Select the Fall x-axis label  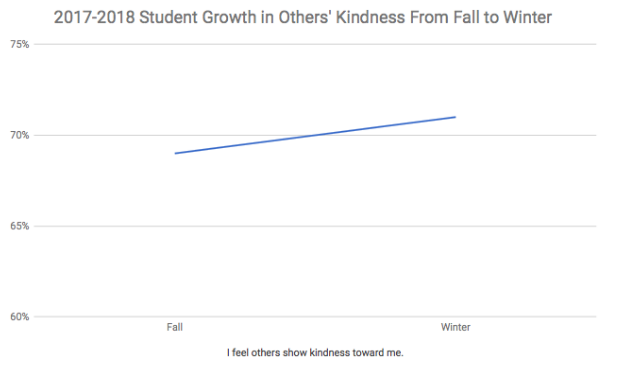[x=174, y=327]
